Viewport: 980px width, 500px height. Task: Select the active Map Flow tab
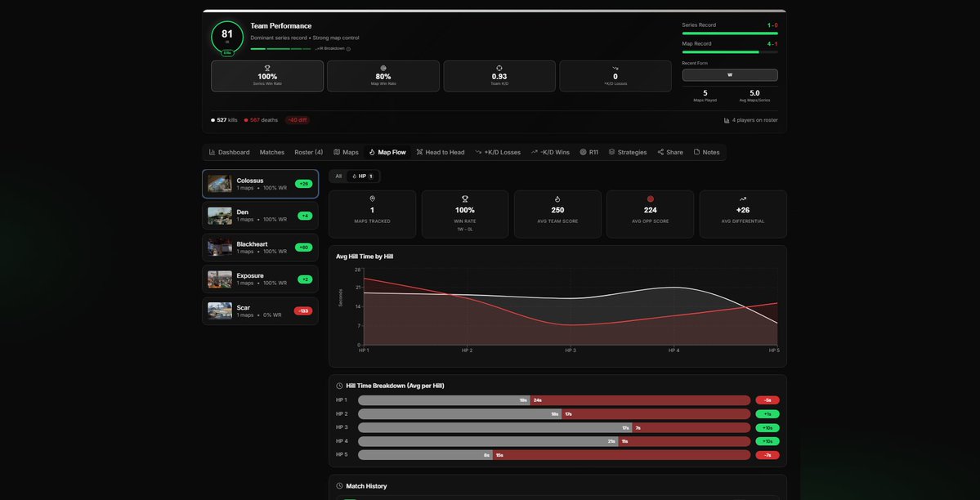[387, 152]
